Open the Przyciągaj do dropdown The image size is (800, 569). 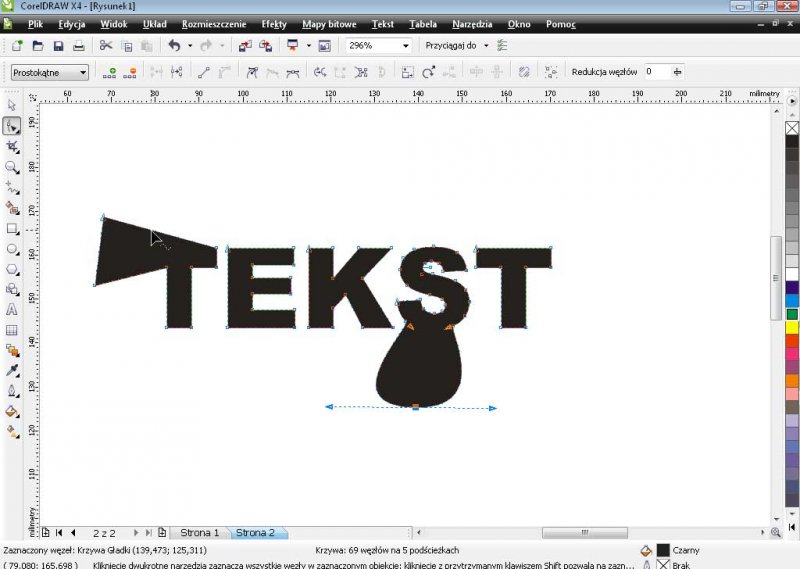coord(486,46)
